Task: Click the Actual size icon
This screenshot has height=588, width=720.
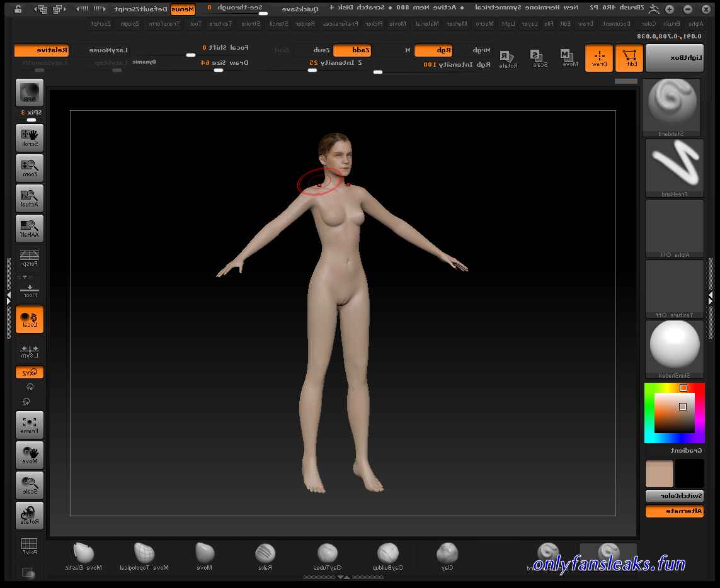Action: 30,198
